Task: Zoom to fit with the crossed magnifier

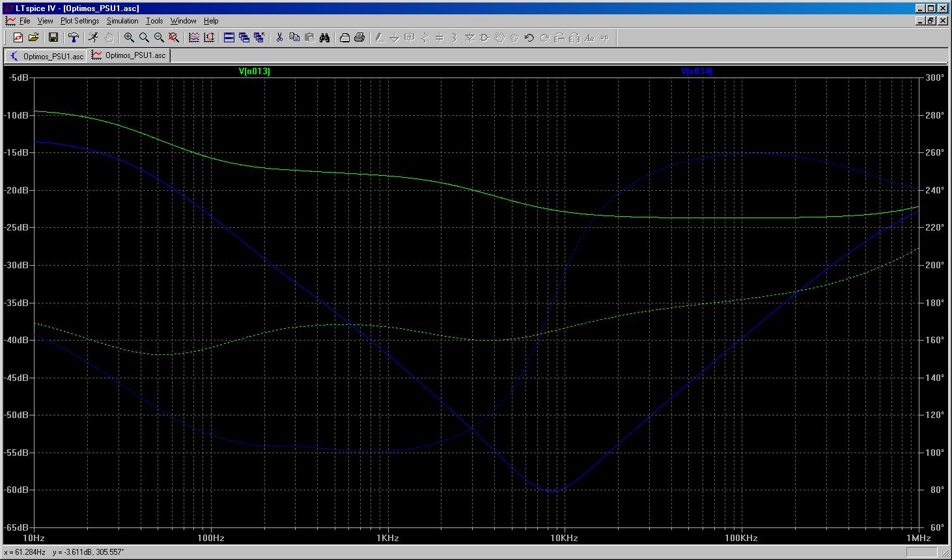Action: pyautogui.click(x=174, y=38)
